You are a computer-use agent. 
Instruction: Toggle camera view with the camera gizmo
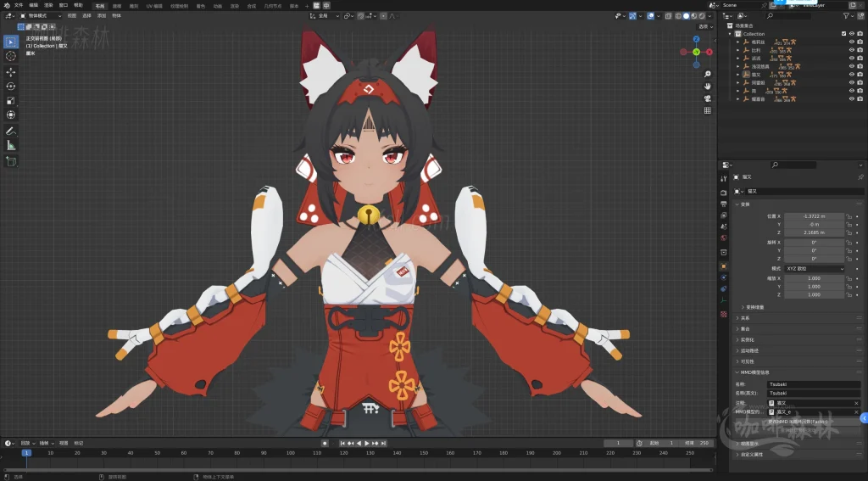click(x=708, y=98)
